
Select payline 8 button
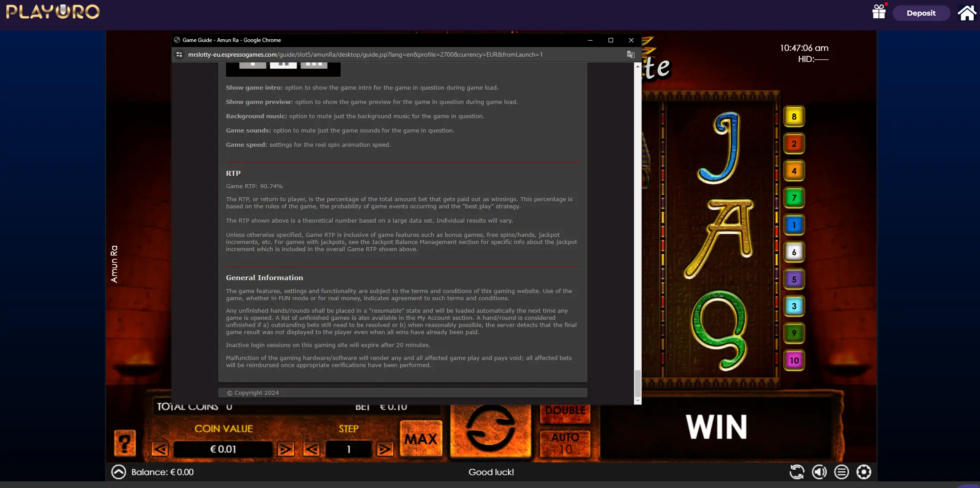coord(794,117)
